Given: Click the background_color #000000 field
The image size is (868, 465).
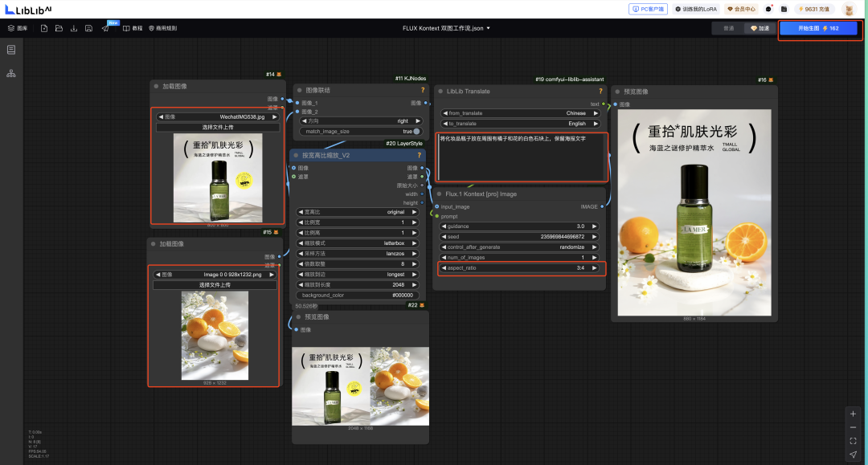Looking at the screenshot, I should pos(358,295).
